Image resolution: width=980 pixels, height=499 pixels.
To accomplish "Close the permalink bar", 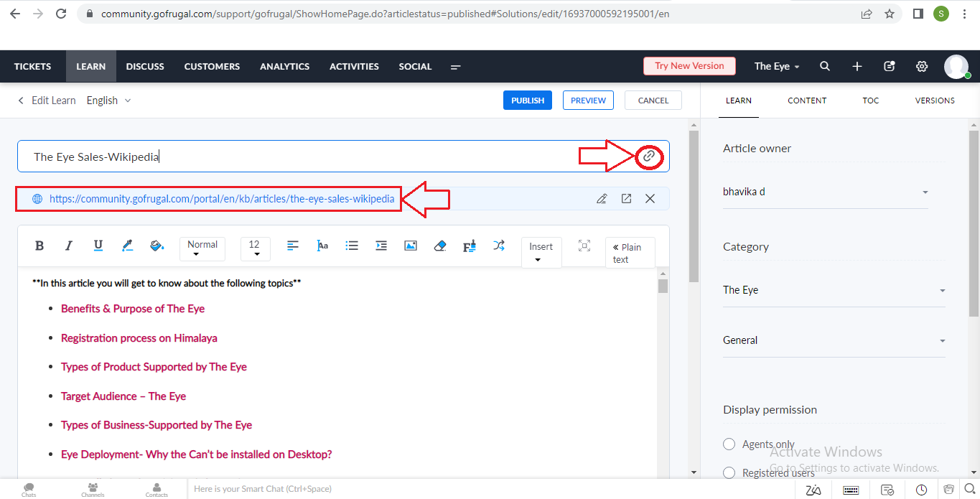I will point(650,199).
